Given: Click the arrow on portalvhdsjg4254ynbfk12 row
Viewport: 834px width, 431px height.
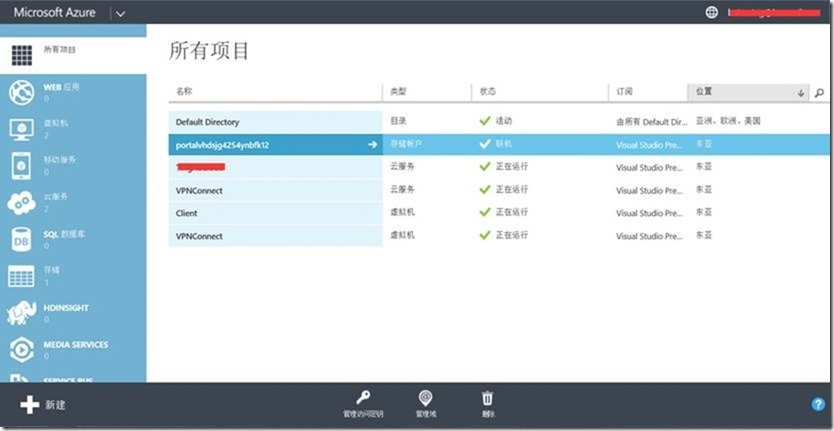Looking at the screenshot, I should [372, 145].
